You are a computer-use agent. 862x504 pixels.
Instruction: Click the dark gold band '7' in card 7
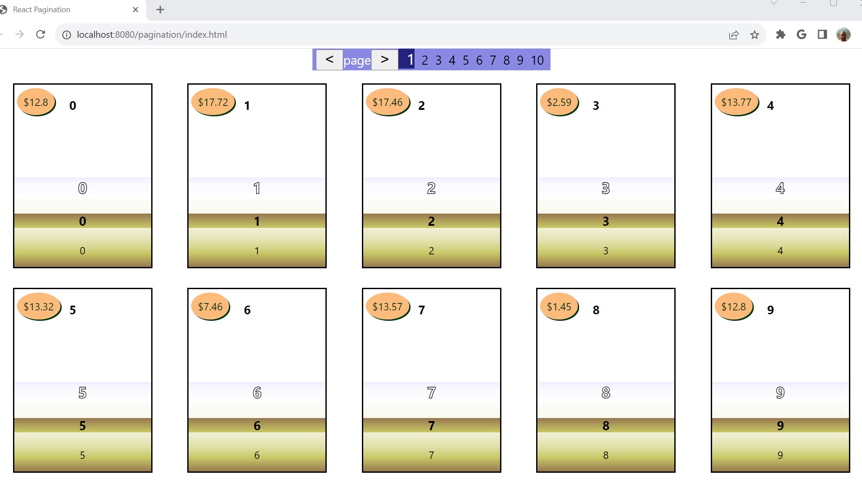(x=431, y=426)
